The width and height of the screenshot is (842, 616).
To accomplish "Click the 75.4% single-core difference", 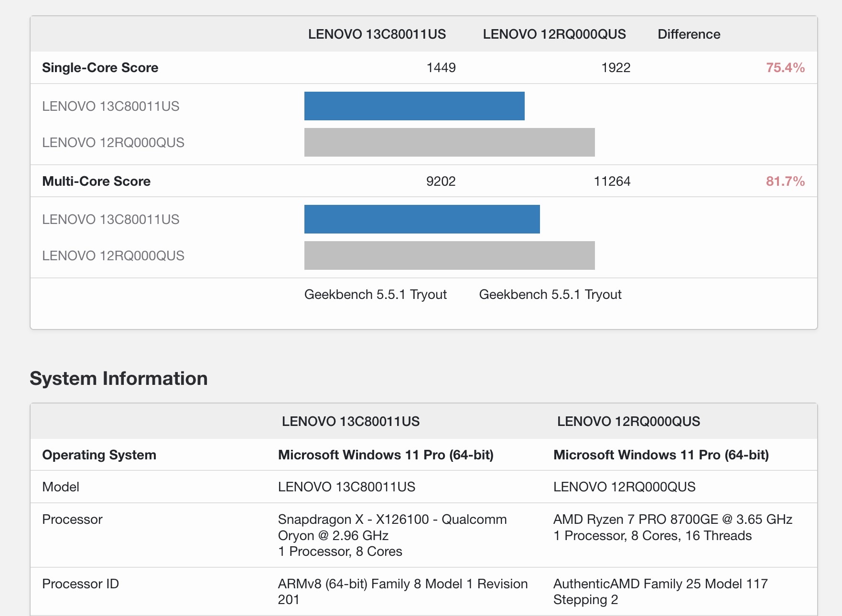I will coord(785,68).
